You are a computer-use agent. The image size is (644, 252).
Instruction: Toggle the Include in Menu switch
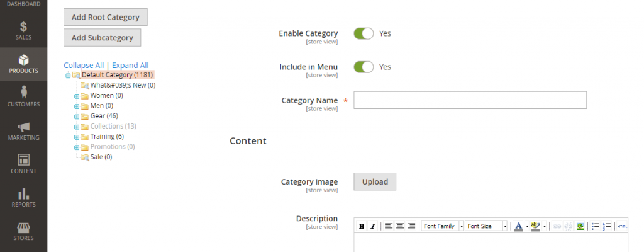tap(364, 67)
